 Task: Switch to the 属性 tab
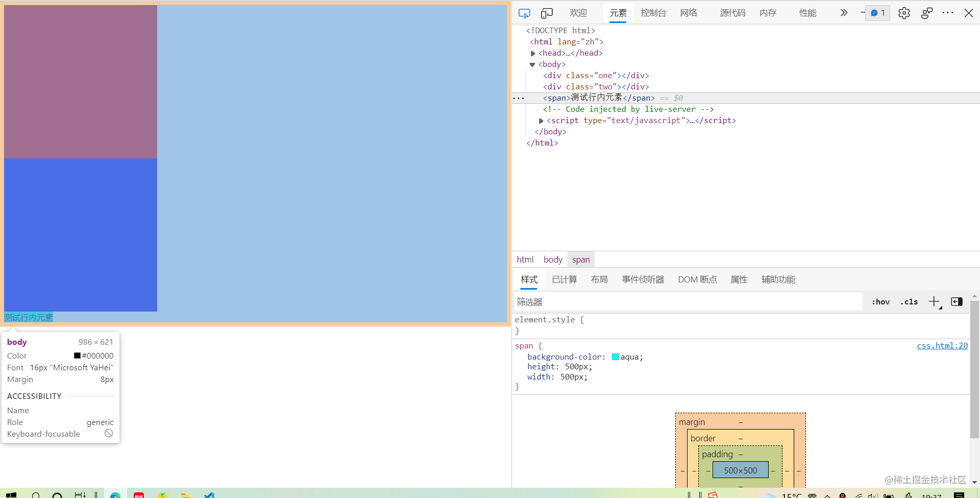point(739,279)
